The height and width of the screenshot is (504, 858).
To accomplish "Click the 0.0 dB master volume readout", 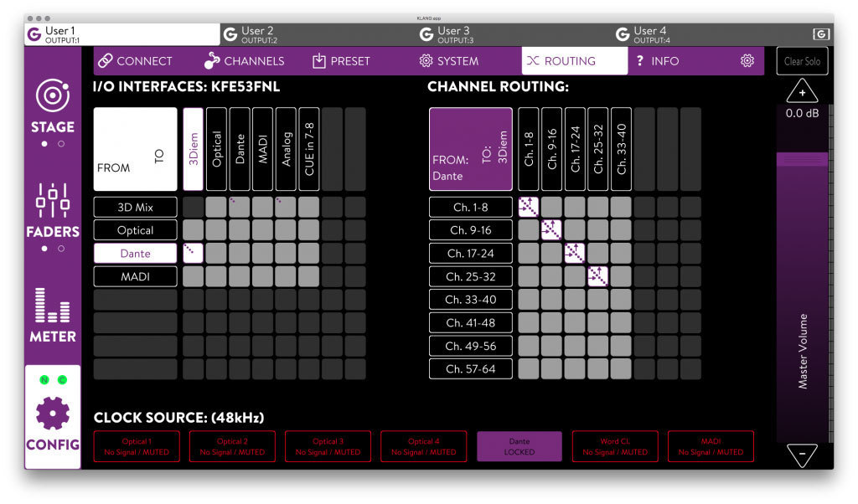I will 802,113.
